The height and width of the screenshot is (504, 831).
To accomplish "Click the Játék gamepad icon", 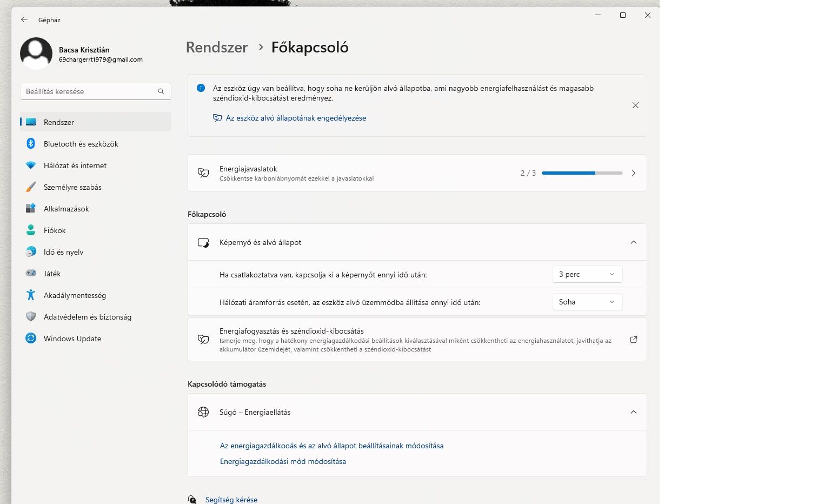I will (31, 274).
